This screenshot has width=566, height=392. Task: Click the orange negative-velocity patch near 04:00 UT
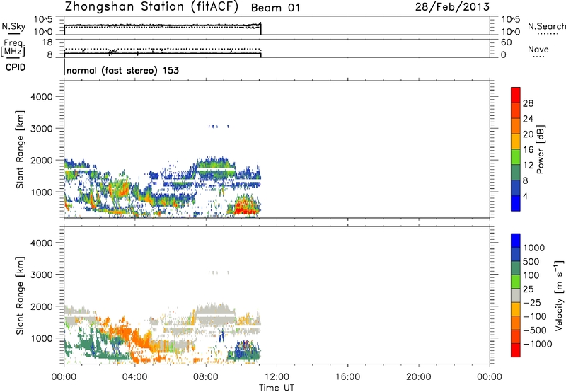[139, 340]
